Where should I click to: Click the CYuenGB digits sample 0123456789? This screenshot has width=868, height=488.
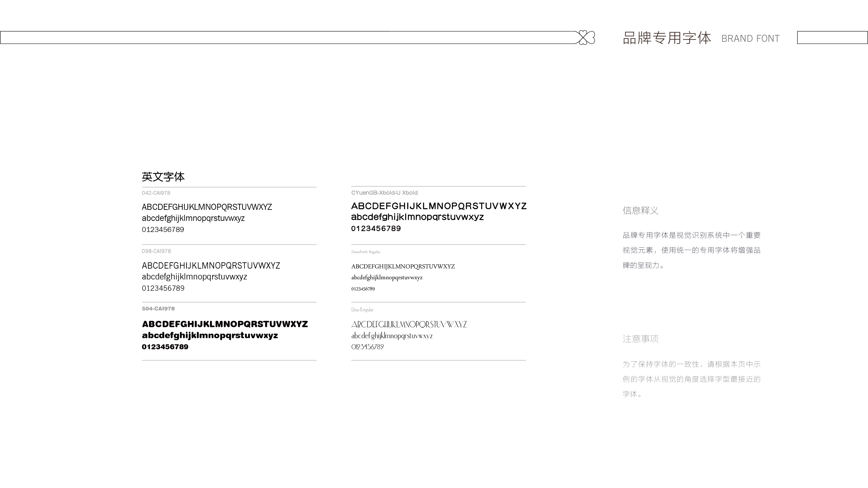(x=376, y=229)
